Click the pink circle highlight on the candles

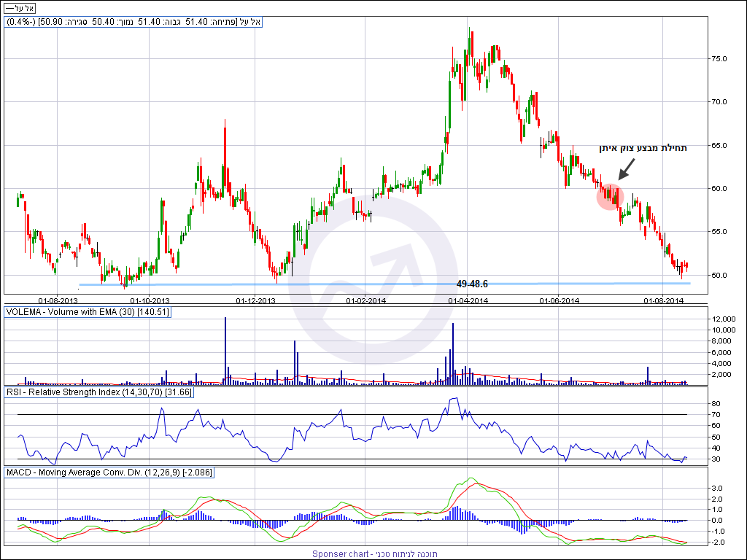(611, 196)
